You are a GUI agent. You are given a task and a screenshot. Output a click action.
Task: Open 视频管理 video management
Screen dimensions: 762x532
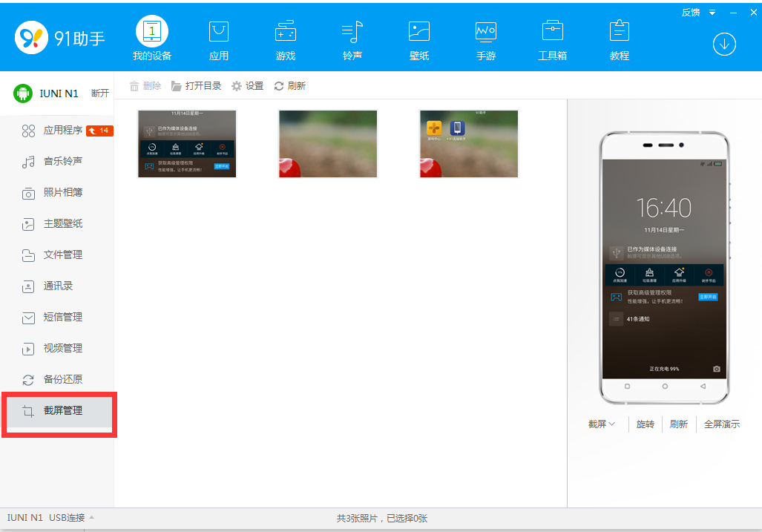coord(57,348)
